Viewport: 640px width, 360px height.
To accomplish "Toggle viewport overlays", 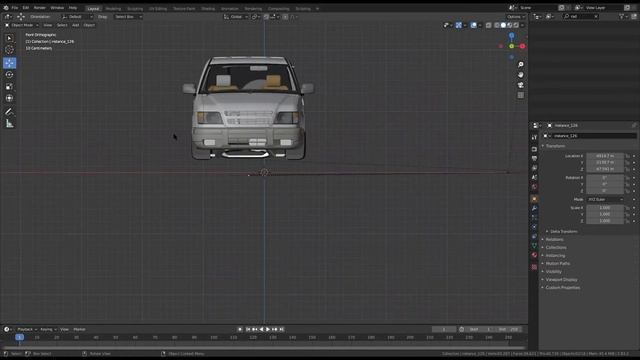I will 473,25.
